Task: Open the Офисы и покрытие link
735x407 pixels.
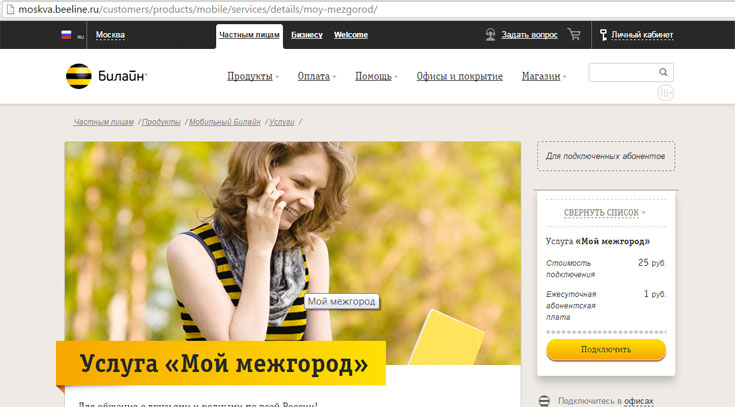Action: (x=459, y=76)
